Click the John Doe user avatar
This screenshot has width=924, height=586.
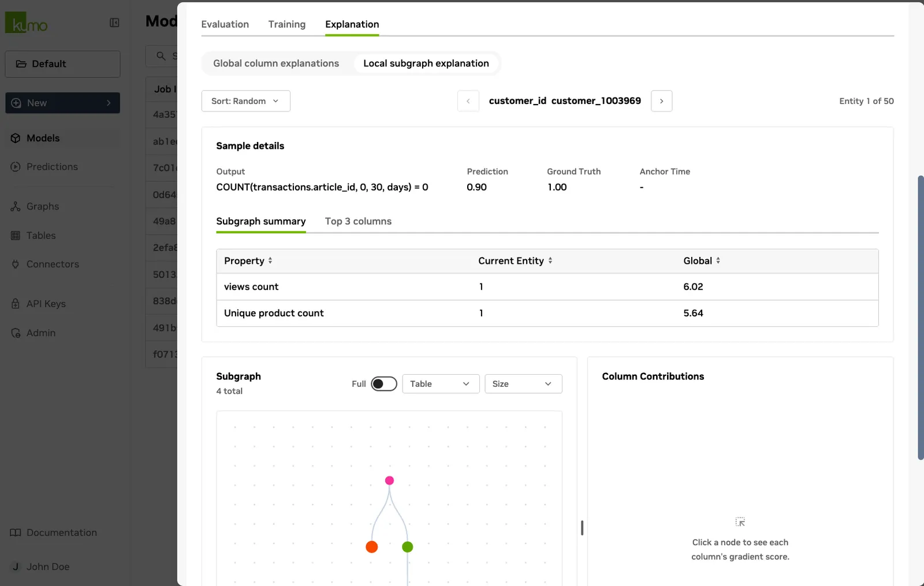[16, 567]
